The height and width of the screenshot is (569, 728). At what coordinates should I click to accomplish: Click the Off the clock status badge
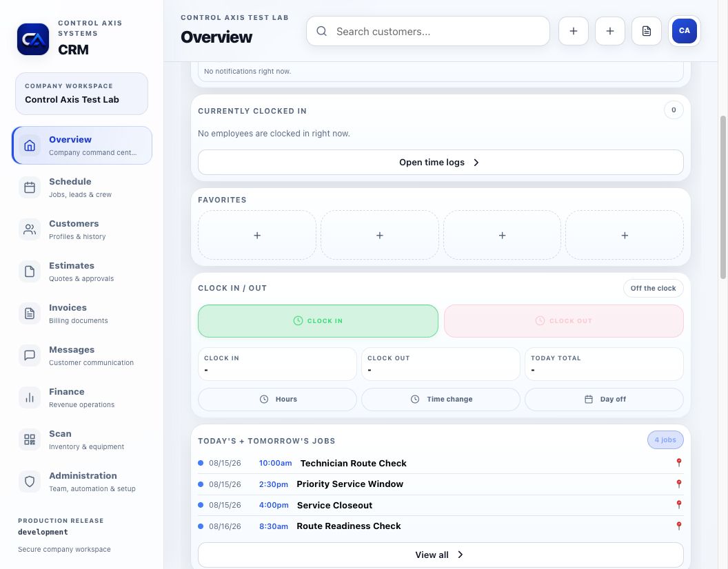click(x=654, y=288)
